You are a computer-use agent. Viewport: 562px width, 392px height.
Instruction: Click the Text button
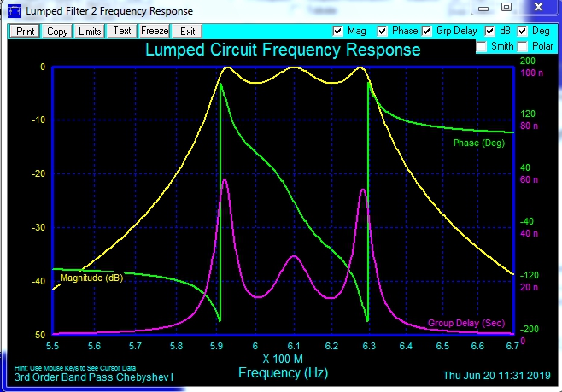pyautogui.click(x=122, y=32)
